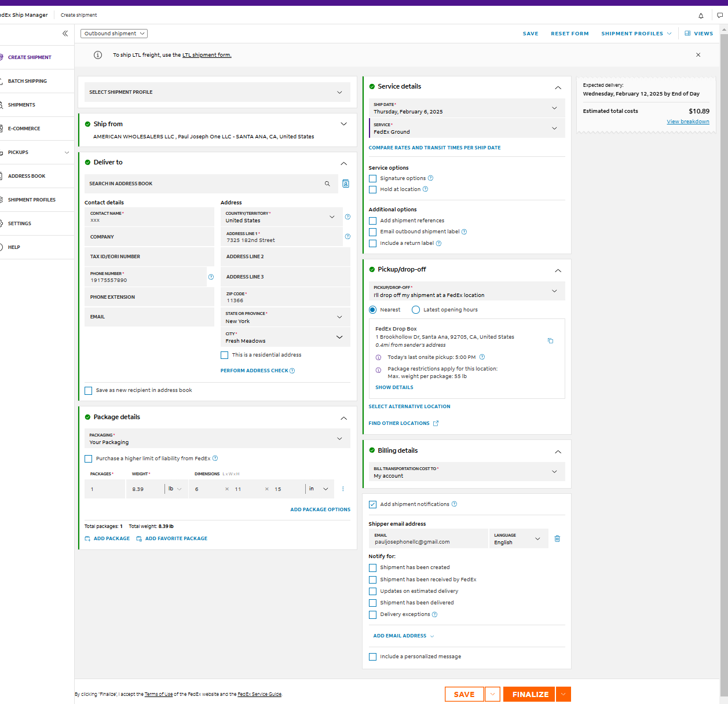Open State or Province dropdown

[286, 317]
